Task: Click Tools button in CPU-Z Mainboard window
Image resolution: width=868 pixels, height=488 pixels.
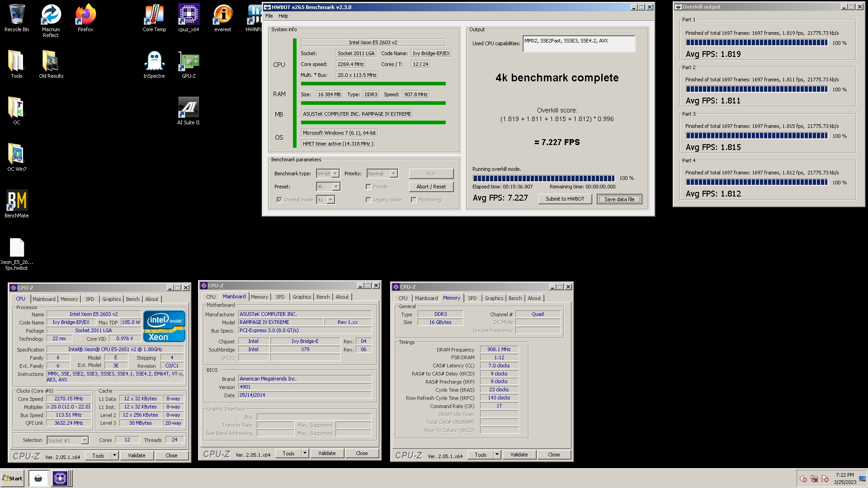Action: pyautogui.click(x=288, y=453)
